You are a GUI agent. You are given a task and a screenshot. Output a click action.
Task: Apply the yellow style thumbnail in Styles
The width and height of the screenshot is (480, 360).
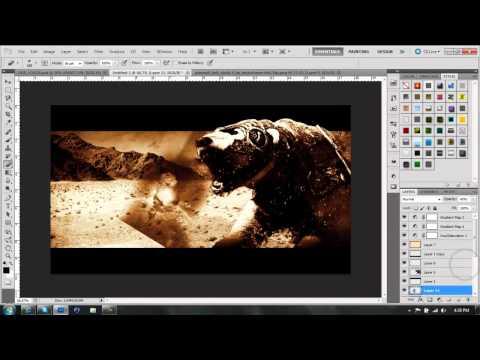tap(462, 119)
